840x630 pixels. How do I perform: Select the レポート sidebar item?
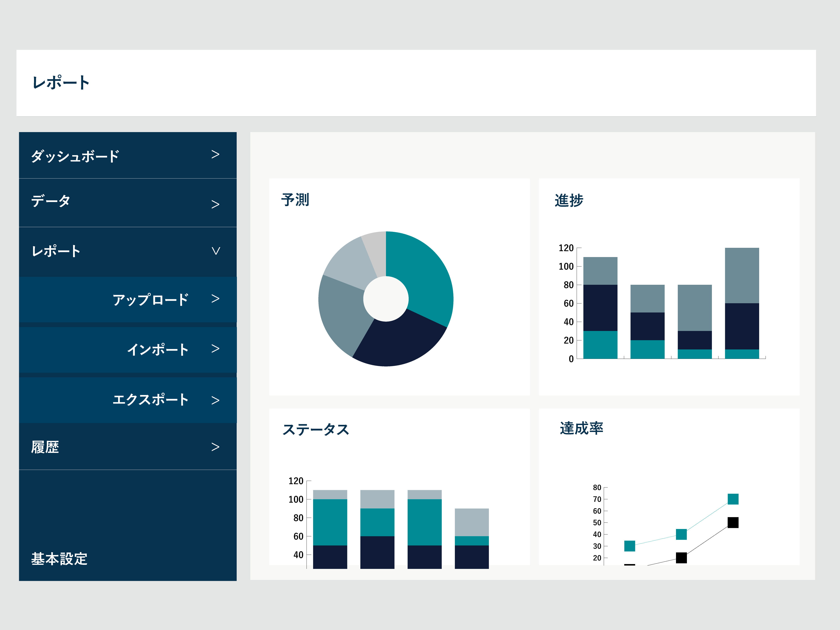[56, 251]
